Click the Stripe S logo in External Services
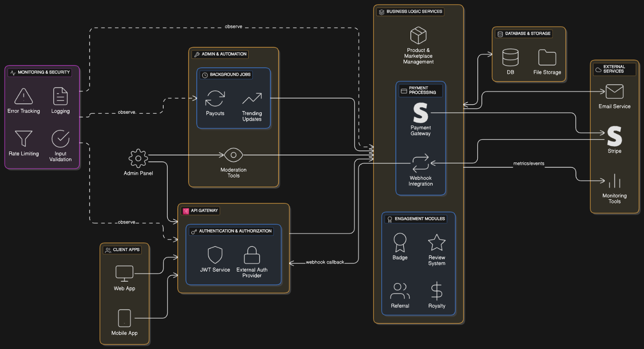 [x=614, y=136]
